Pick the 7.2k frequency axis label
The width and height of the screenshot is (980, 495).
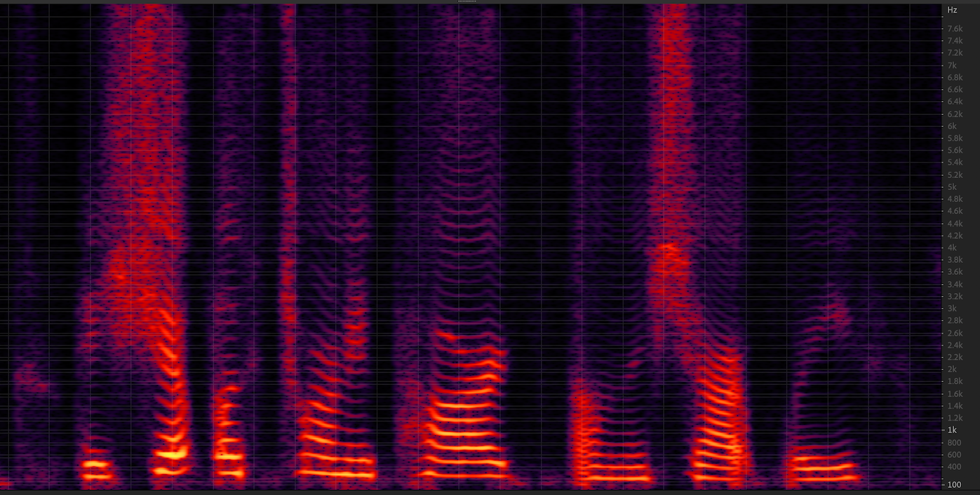(x=954, y=53)
